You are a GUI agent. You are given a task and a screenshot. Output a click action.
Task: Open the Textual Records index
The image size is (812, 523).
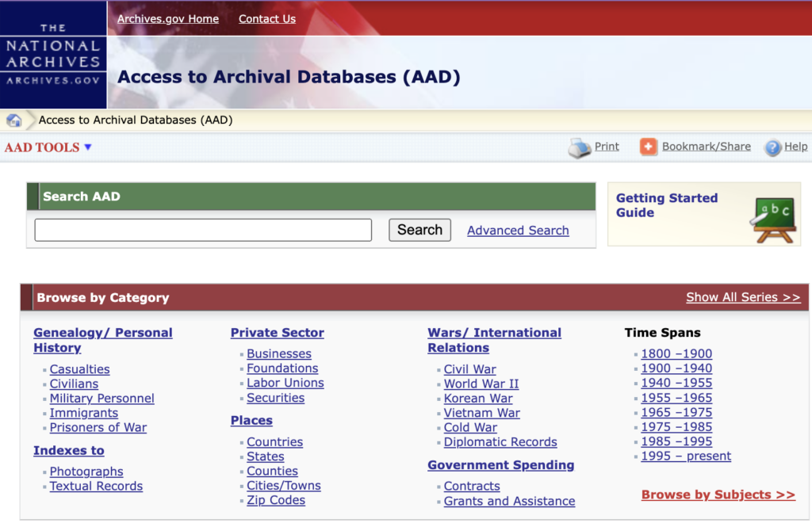(96, 487)
